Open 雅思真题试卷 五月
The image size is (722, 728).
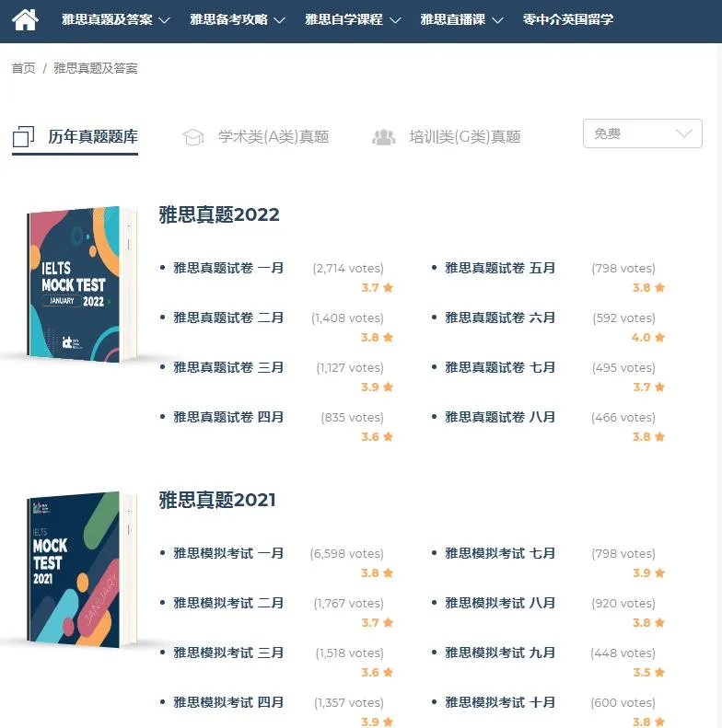500,268
